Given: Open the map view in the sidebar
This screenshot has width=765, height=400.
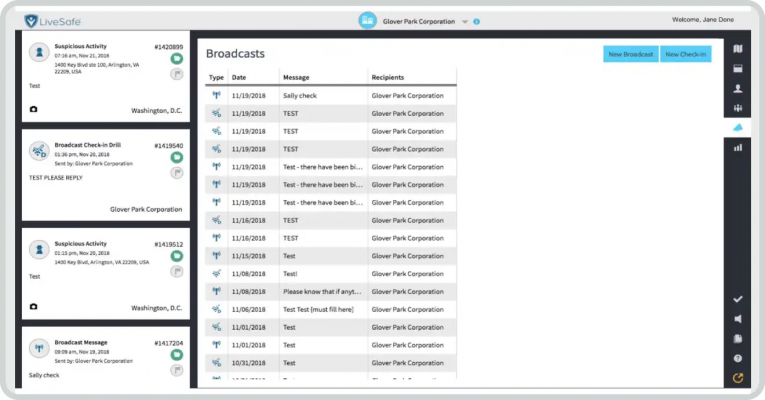Looking at the screenshot, I should click(738, 48).
